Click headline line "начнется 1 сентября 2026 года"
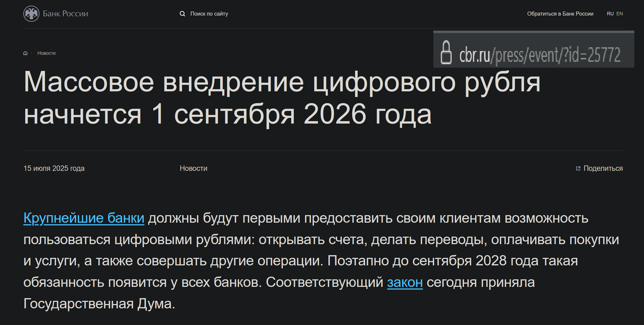This screenshot has height=325, width=644. pos(228,115)
